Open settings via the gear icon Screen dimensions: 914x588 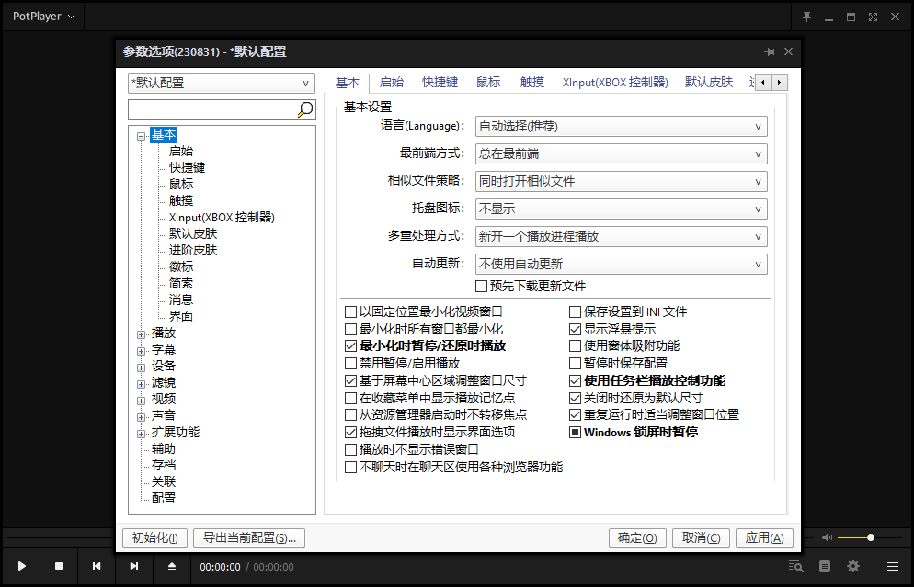(852, 566)
